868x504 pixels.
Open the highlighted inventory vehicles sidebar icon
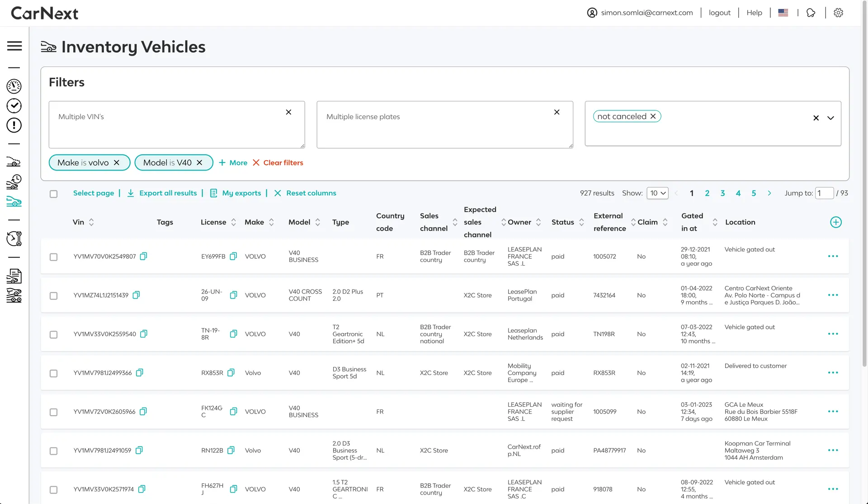click(14, 201)
